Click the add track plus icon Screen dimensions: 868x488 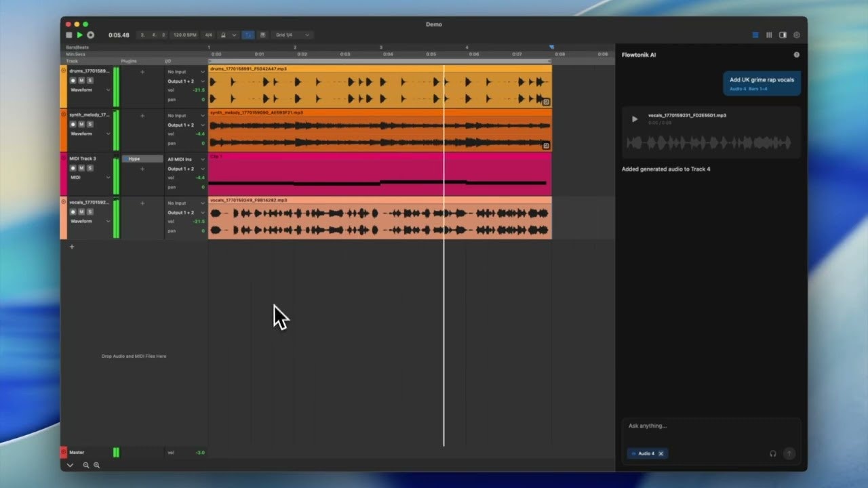point(72,247)
